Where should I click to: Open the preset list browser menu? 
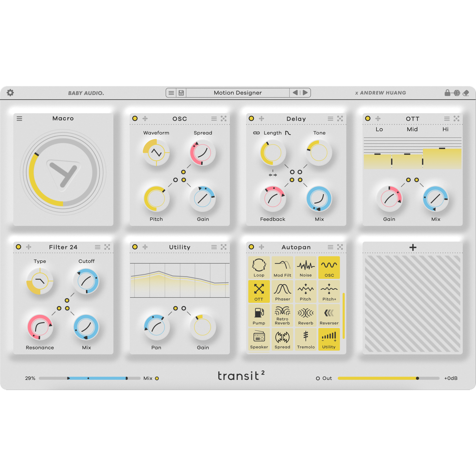171,93
